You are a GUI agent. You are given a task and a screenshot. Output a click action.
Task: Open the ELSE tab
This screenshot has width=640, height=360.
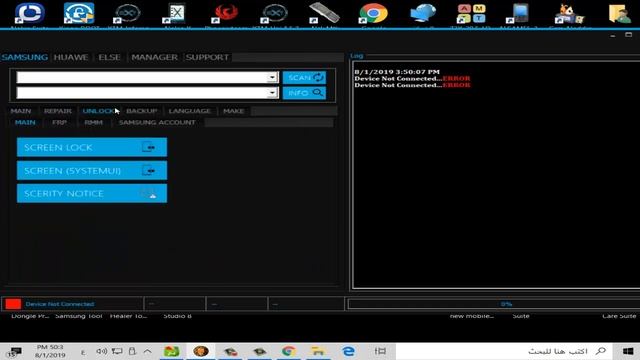click(x=109, y=57)
